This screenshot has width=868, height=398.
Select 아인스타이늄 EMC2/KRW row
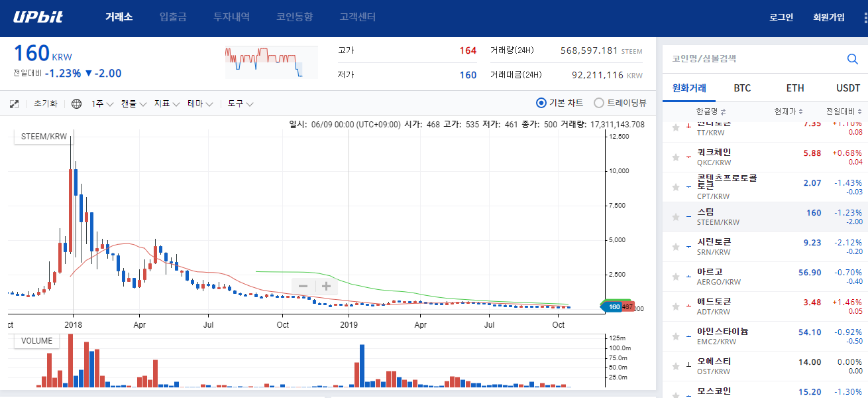(765, 336)
